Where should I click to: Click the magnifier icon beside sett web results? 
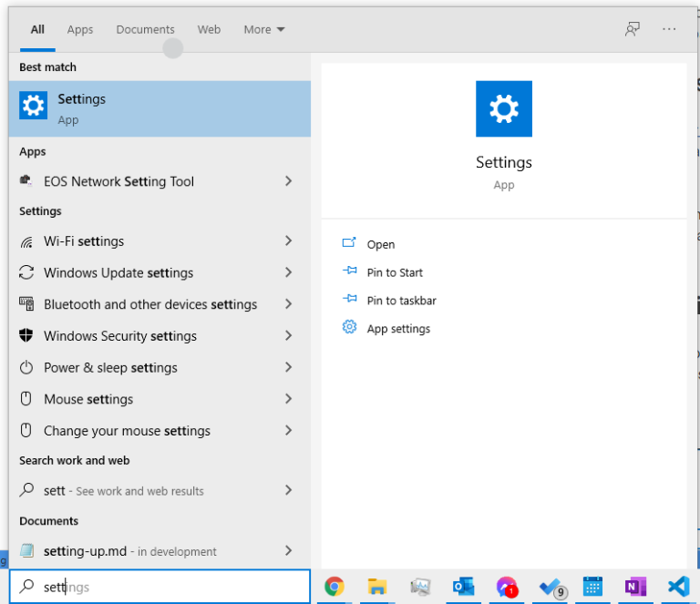click(x=26, y=490)
